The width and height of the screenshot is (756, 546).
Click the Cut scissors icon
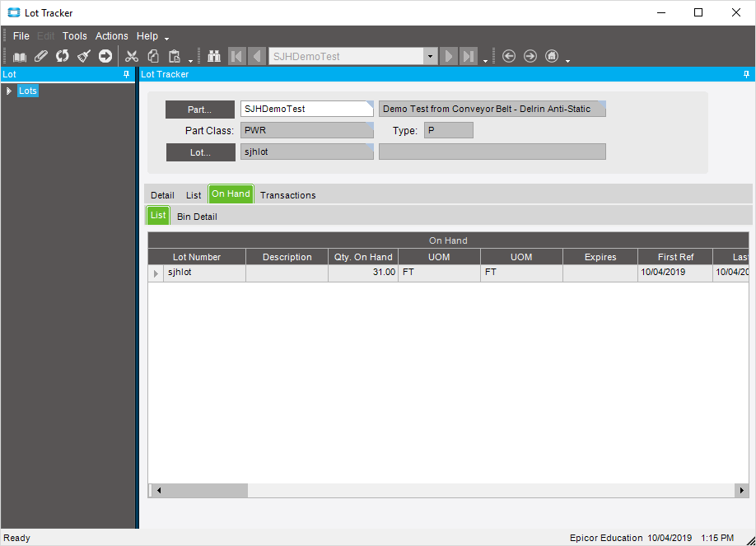pos(131,57)
